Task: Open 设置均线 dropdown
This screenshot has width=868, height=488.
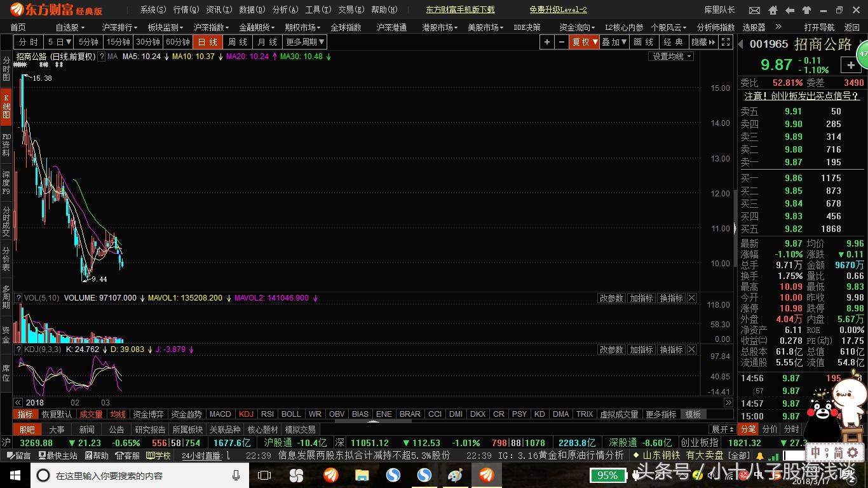Action: click(x=671, y=57)
